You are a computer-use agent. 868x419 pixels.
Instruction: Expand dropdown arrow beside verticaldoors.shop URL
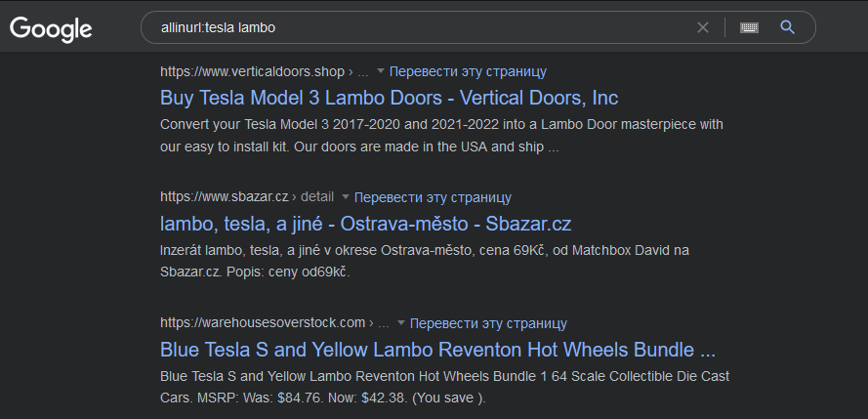(381, 71)
